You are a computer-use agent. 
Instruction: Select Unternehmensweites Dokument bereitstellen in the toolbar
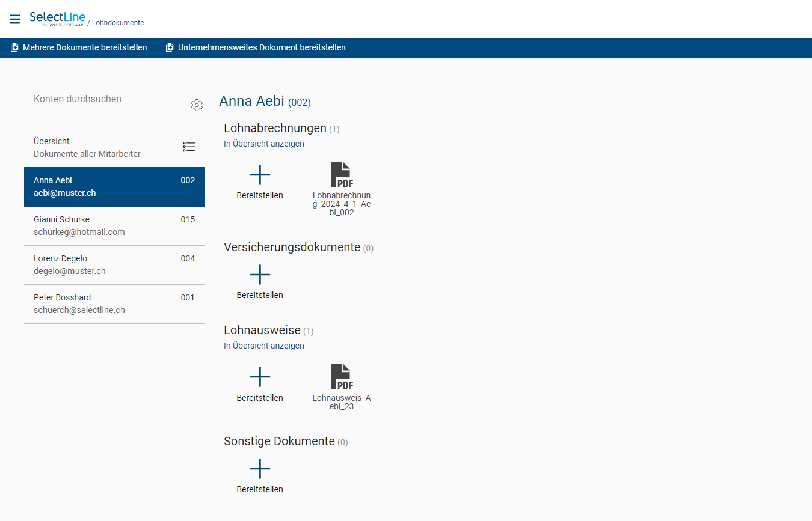point(262,47)
